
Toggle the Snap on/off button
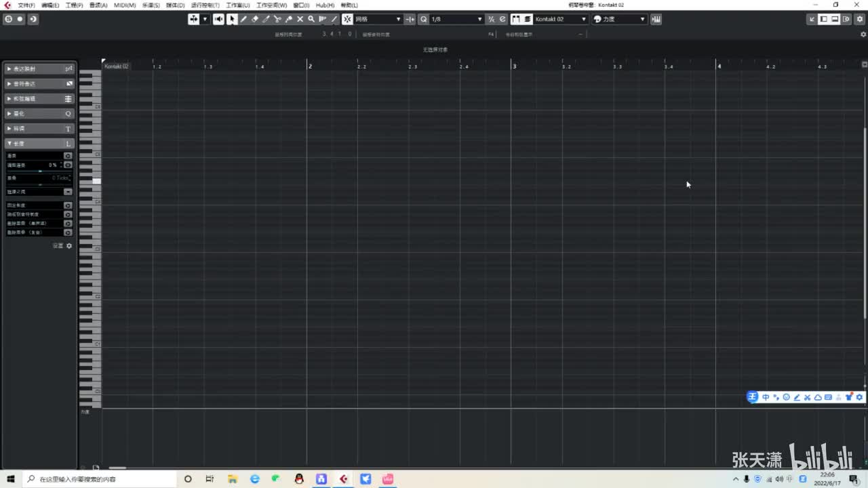[x=348, y=19]
